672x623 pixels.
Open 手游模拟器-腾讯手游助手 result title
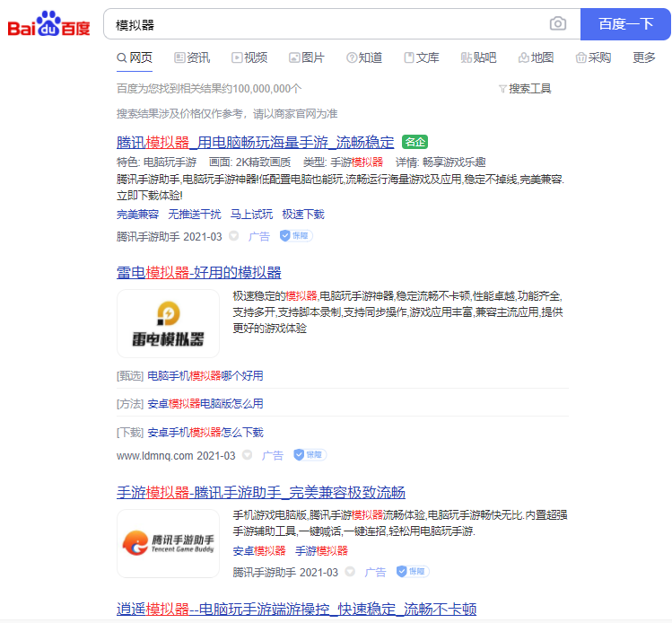[261, 492]
